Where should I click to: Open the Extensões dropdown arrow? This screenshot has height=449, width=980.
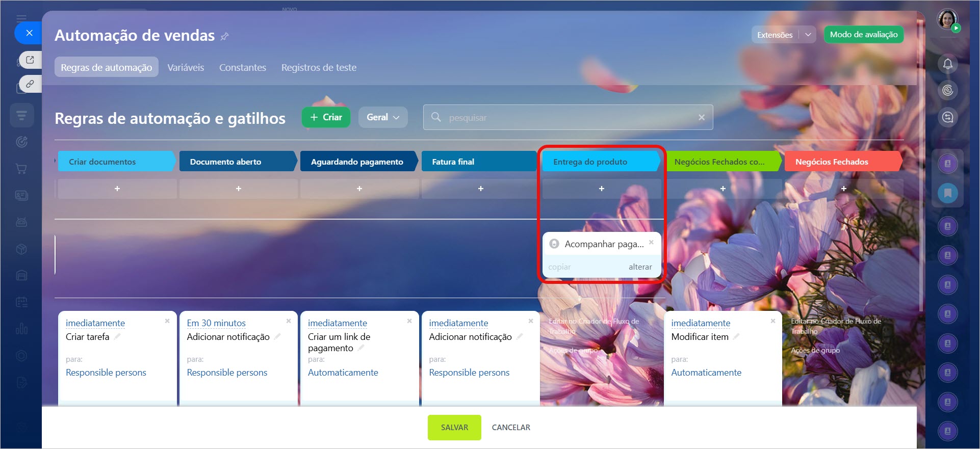pos(808,35)
